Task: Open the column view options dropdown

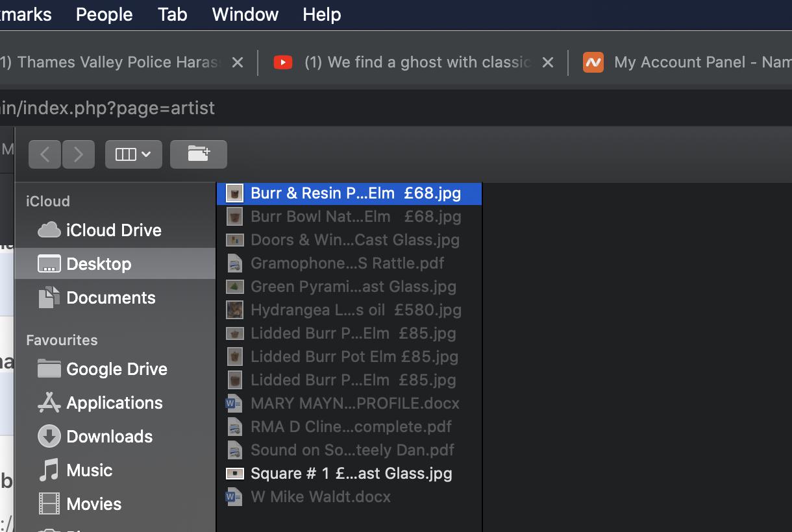Action: [x=133, y=154]
